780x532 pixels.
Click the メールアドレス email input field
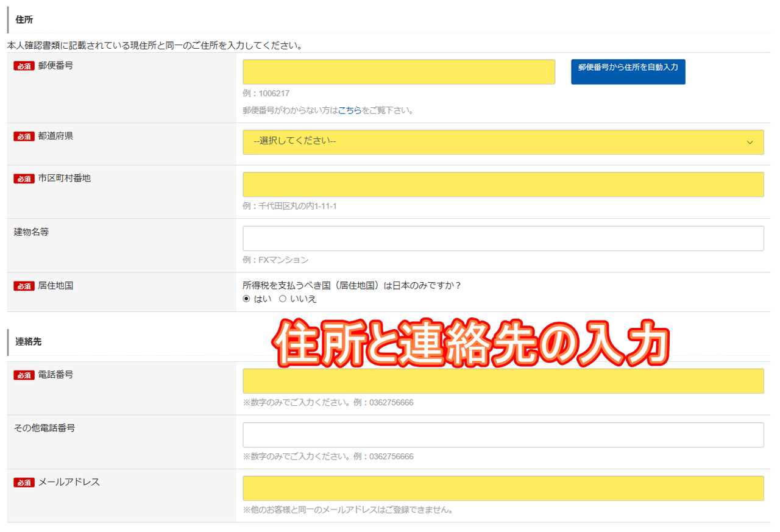tap(503, 488)
